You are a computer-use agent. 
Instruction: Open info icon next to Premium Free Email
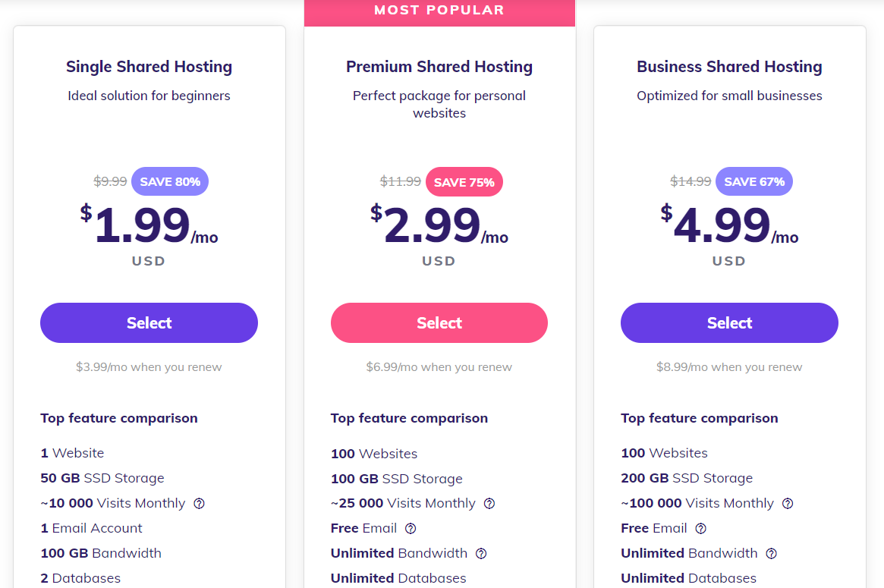[411, 528]
